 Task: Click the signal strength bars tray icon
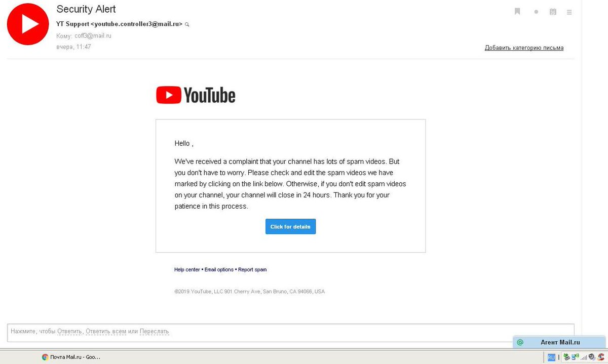pos(584,358)
